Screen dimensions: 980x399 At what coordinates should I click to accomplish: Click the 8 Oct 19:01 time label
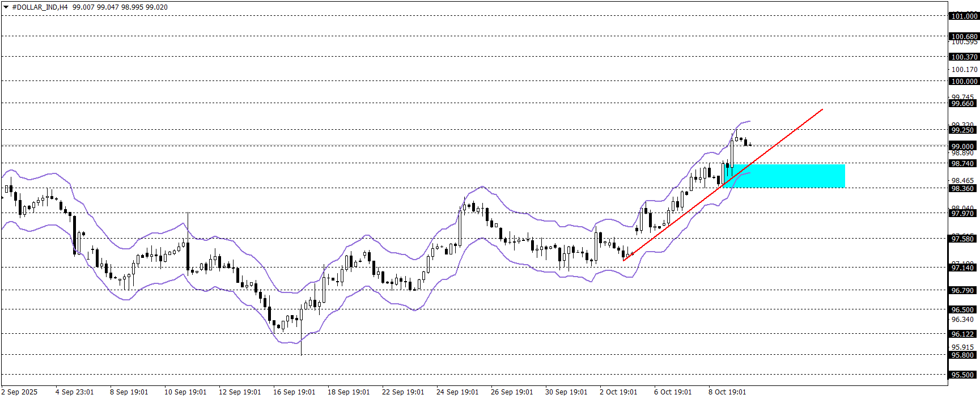[727, 392]
